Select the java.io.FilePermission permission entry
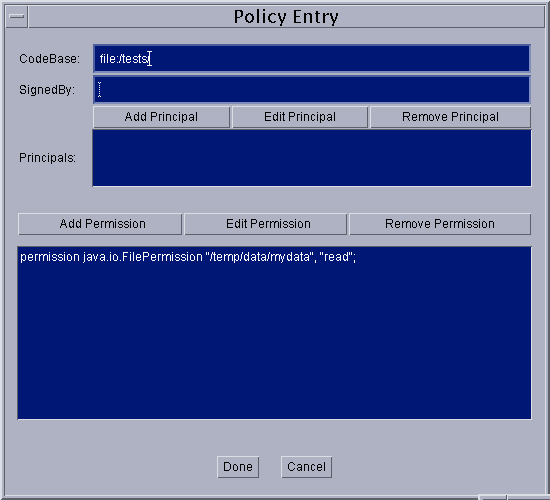This screenshot has width=550, height=500. pyautogui.click(x=188, y=257)
